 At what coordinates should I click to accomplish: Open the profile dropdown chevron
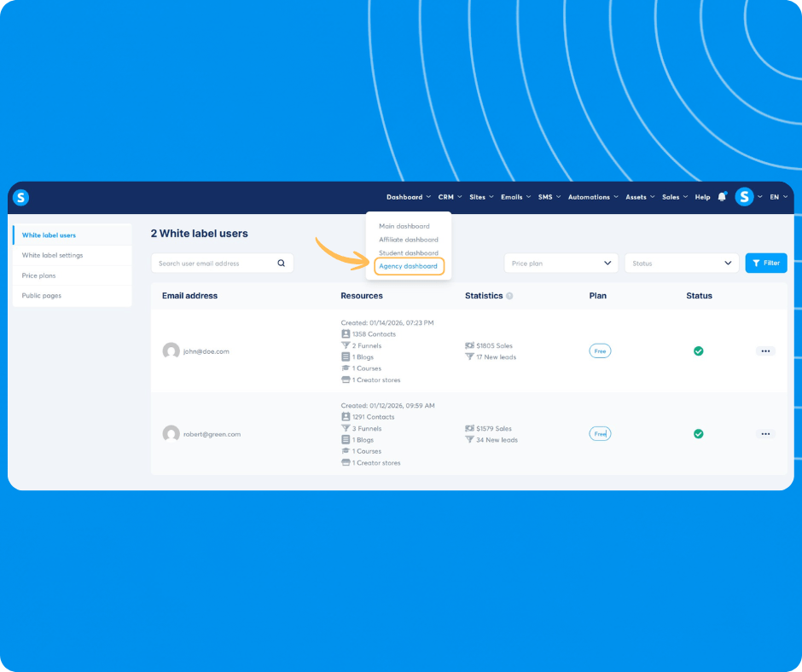click(760, 197)
